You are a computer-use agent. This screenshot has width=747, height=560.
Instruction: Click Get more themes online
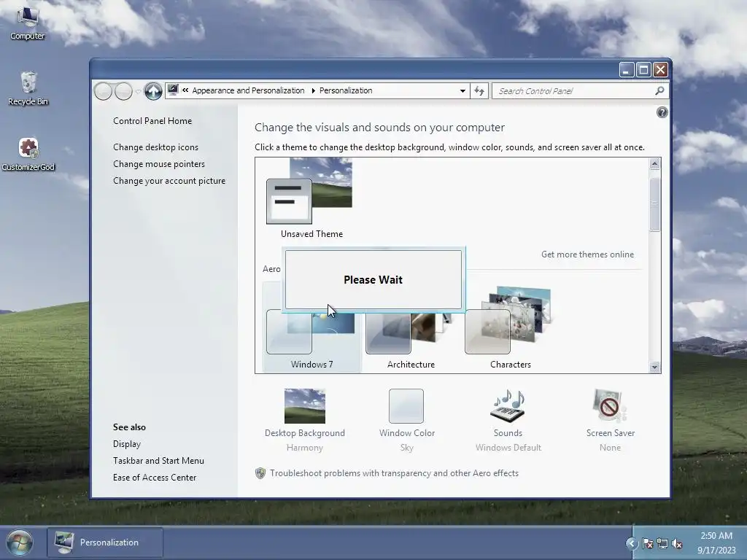[587, 254]
